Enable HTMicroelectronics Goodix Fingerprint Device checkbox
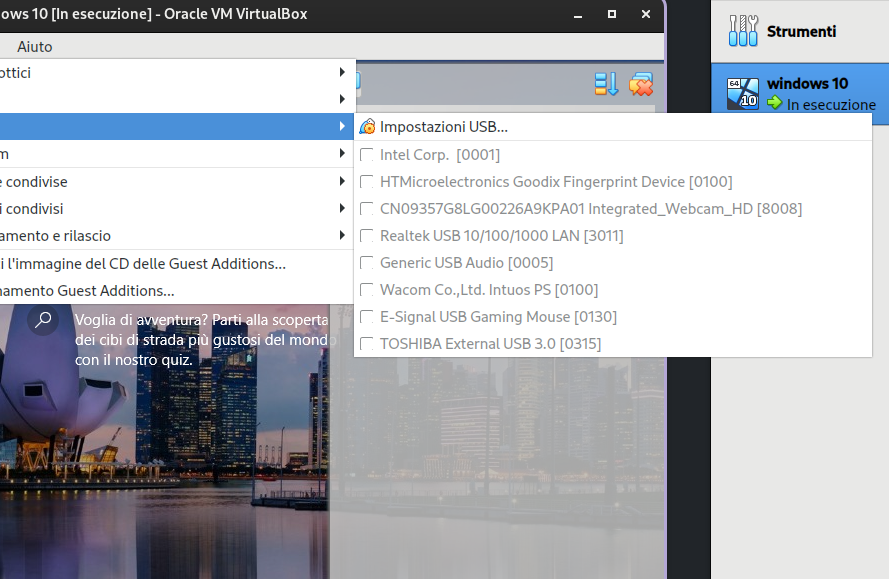889x579 pixels. point(367,182)
